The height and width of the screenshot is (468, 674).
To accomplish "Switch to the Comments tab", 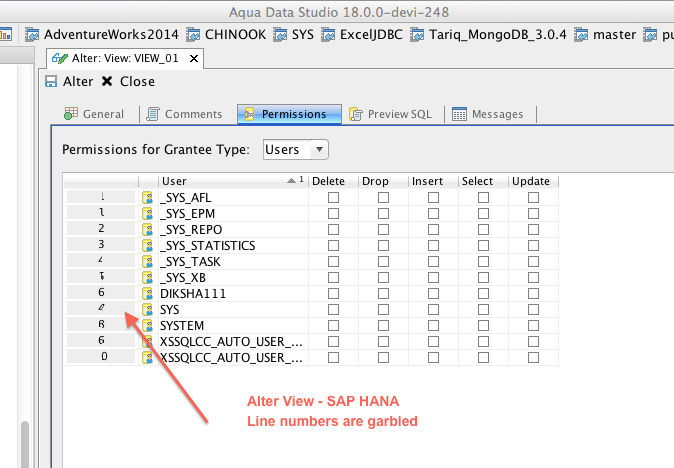I will click(185, 114).
